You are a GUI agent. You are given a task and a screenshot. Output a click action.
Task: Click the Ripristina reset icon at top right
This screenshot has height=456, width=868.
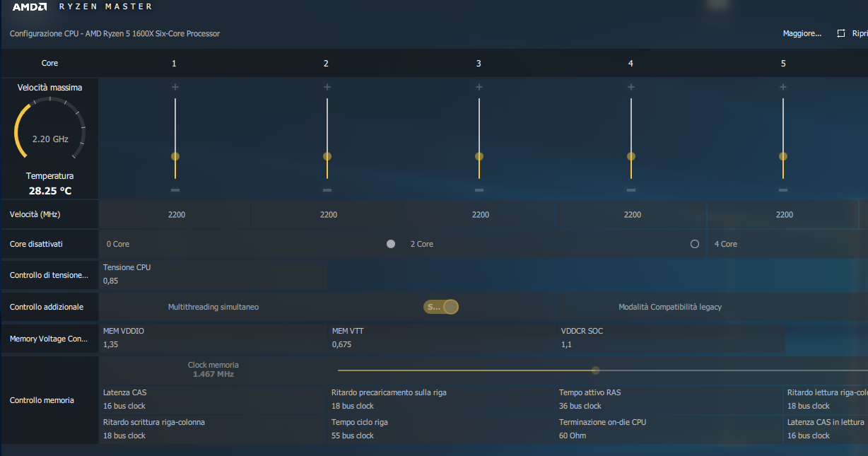click(x=841, y=33)
